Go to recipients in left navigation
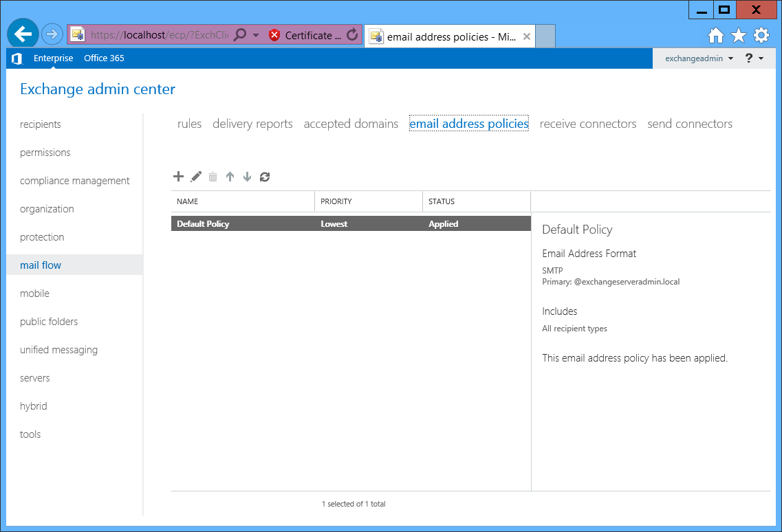Image resolution: width=782 pixels, height=532 pixels. point(41,124)
